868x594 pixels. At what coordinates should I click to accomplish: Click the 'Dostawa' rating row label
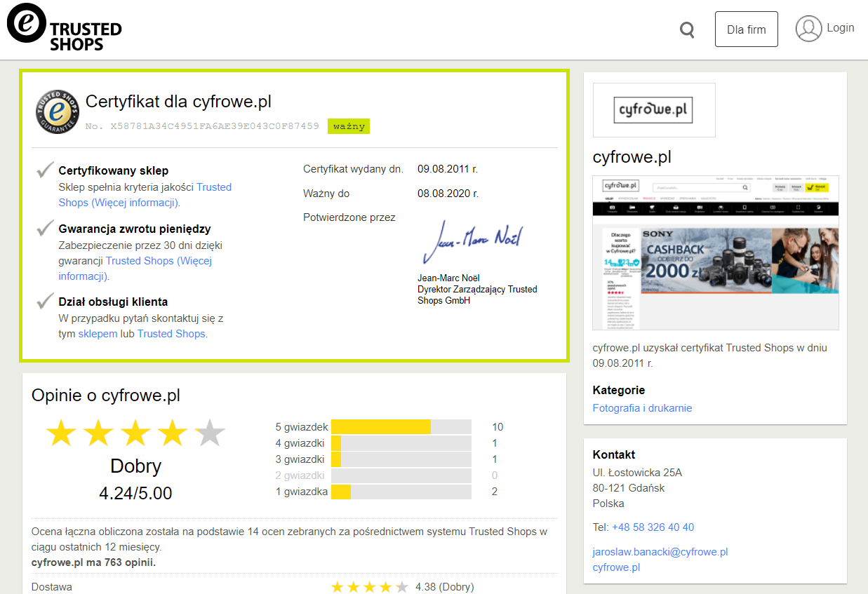pos(52,587)
